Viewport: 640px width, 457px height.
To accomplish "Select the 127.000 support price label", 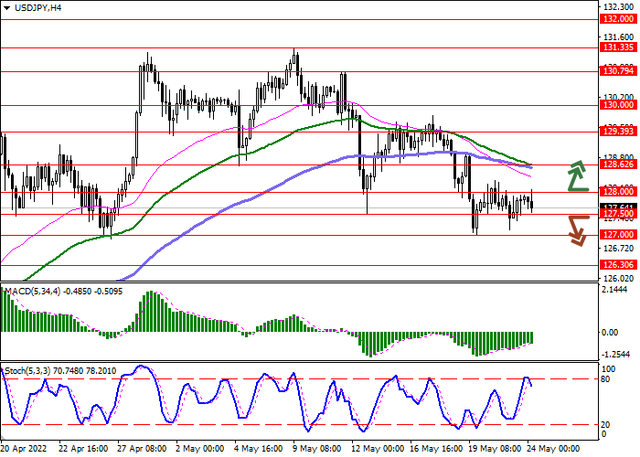I will 617,235.
